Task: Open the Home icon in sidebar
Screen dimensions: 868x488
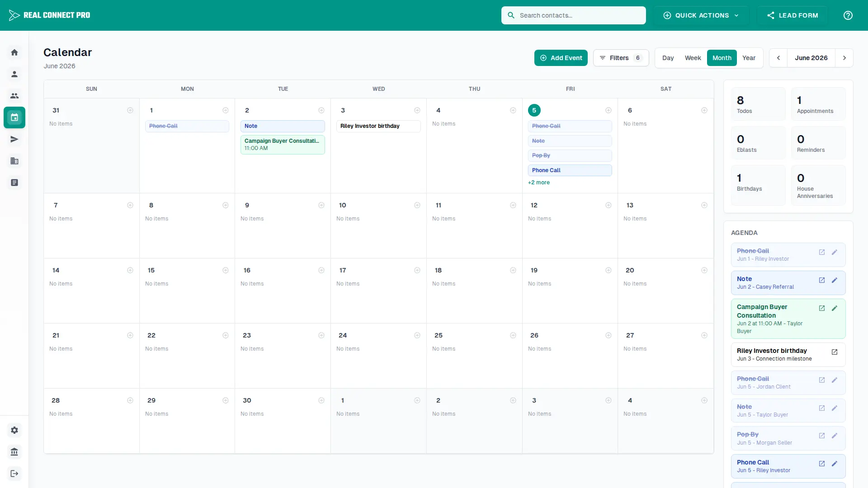Action: tap(14, 52)
